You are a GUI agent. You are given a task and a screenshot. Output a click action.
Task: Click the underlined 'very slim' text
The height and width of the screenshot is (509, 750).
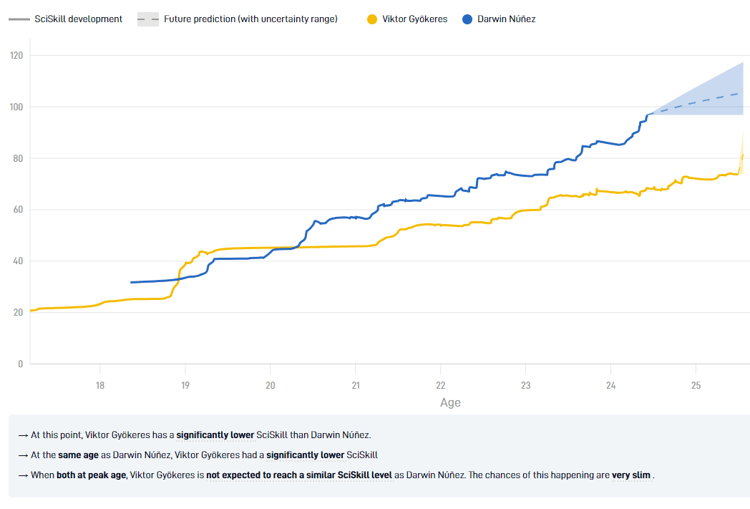point(631,475)
